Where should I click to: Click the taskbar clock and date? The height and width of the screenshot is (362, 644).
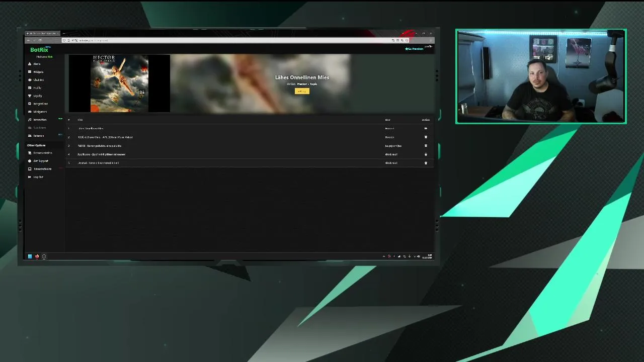[427, 256]
